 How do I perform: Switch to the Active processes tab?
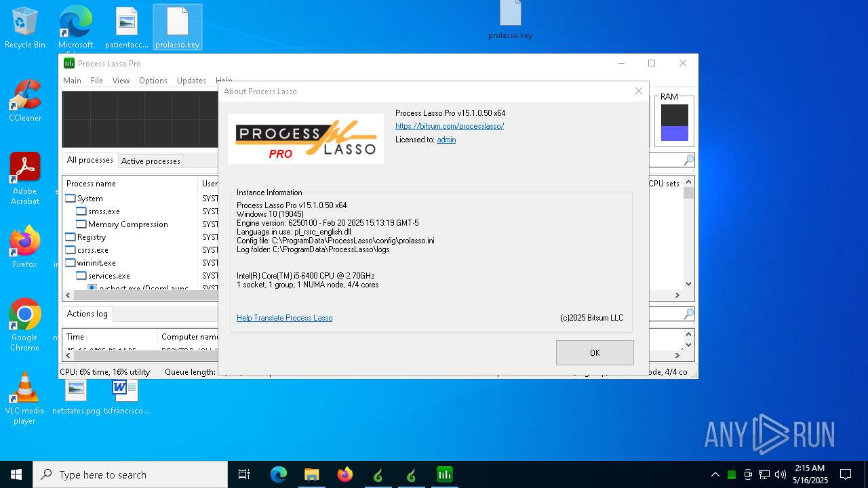[x=151, y=161]
